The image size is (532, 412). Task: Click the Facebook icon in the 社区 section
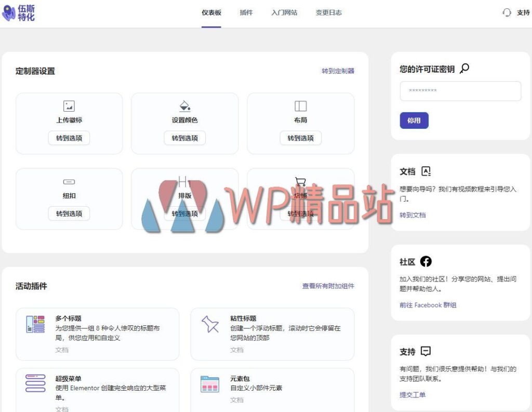[425, 261]
